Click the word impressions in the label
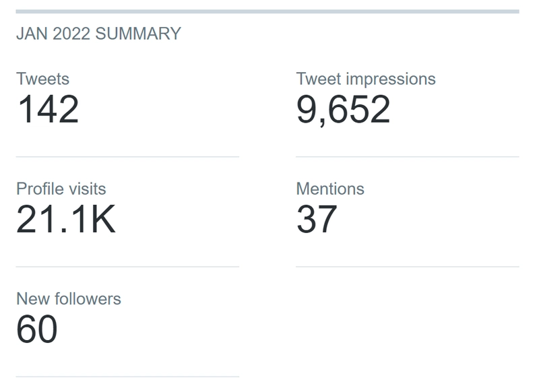Screen dimensions: 539x392 pos(391,79)
